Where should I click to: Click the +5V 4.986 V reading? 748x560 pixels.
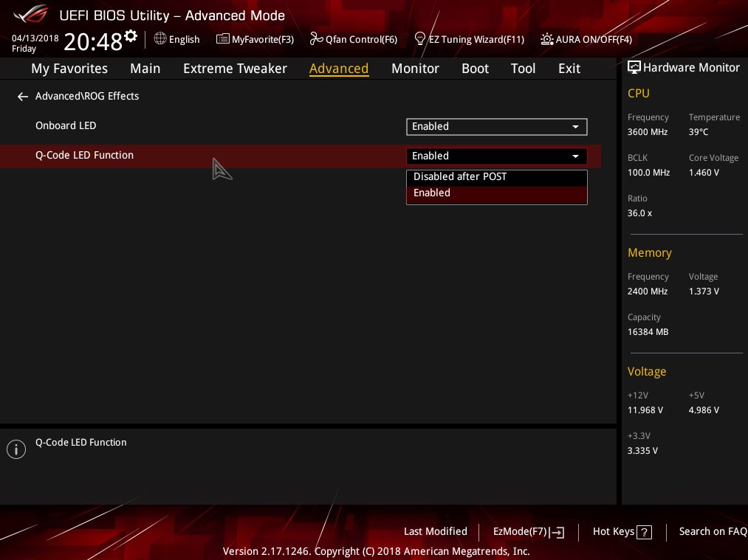click(x=704, y=410)
